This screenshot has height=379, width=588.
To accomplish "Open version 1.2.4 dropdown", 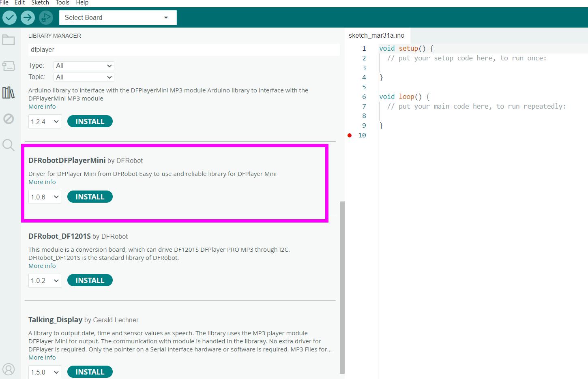I will (45, 122).
